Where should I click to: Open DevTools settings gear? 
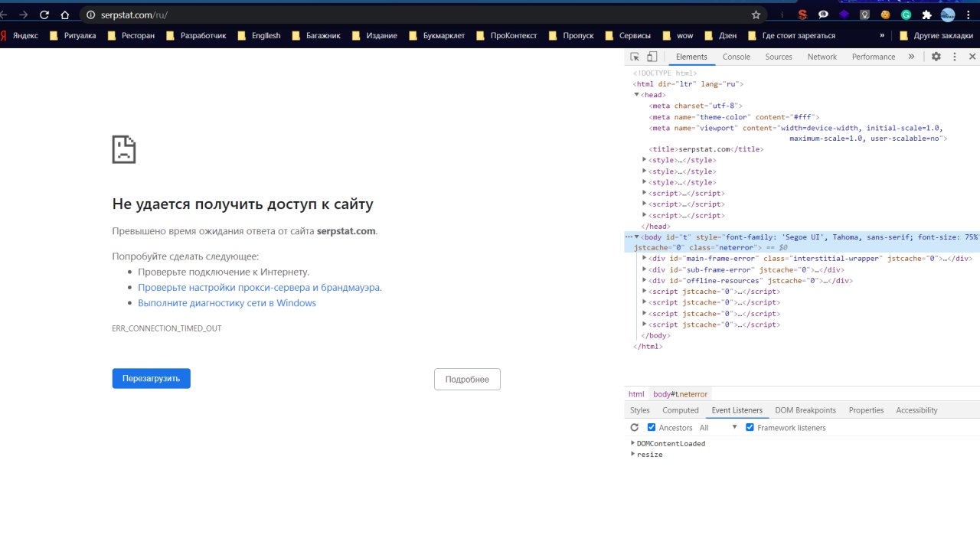tap(936, 57)
